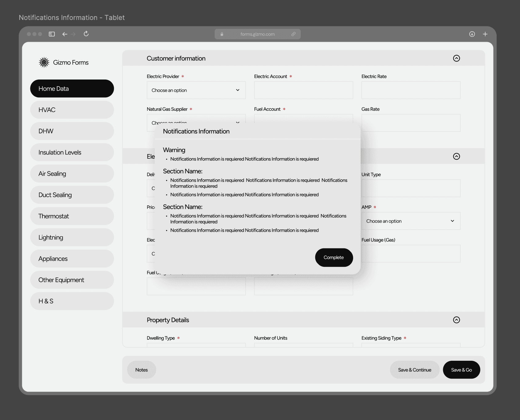Click the forms.gizmo.com address bar

pyautogui.click(x=258, y=34)
